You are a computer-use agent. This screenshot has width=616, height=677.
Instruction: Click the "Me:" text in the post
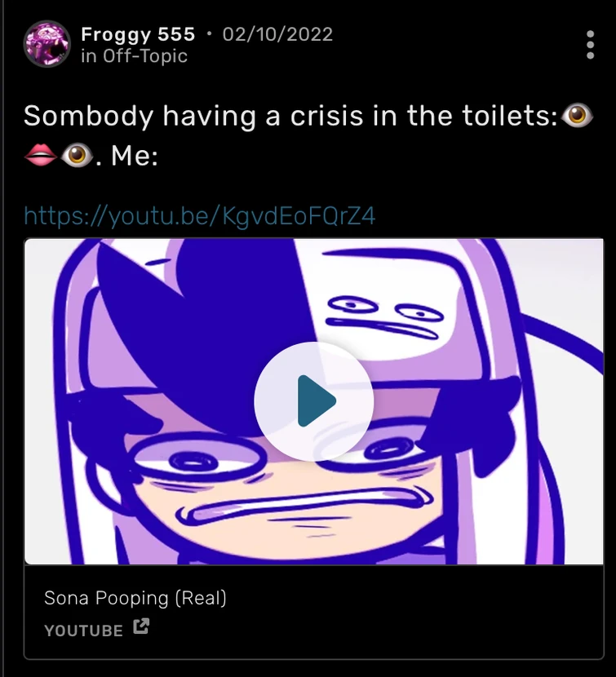pos(134,154)
